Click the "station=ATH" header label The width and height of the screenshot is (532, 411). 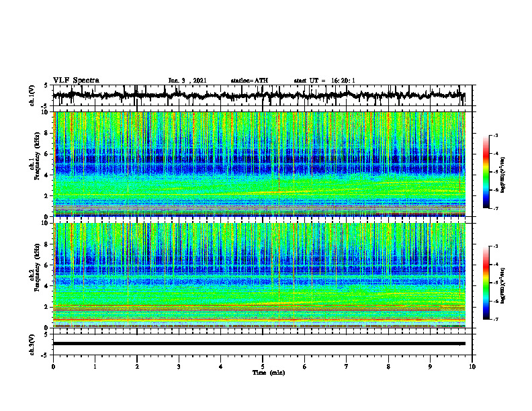tap(249, 81)
